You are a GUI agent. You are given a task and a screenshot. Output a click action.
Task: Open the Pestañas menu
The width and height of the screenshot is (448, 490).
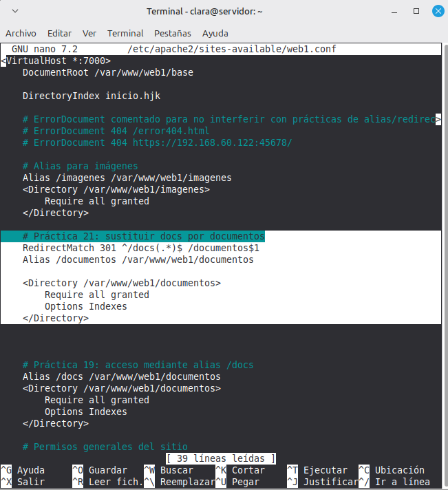(x=173, y=33)
